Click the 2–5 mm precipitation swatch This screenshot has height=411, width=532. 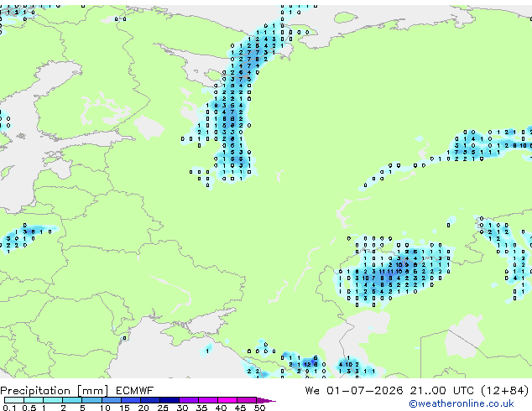pyautogui.click(x=72, y=400)
